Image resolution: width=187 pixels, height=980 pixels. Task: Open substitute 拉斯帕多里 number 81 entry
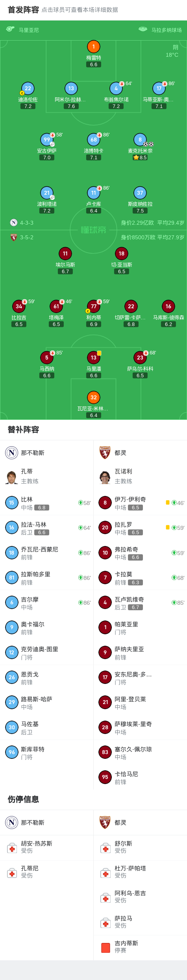pyautogui.click(x=47, y=578)
